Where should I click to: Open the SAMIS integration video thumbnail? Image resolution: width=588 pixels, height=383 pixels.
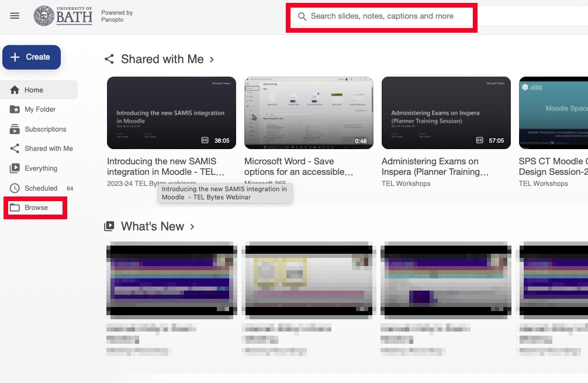coord(171,113)
